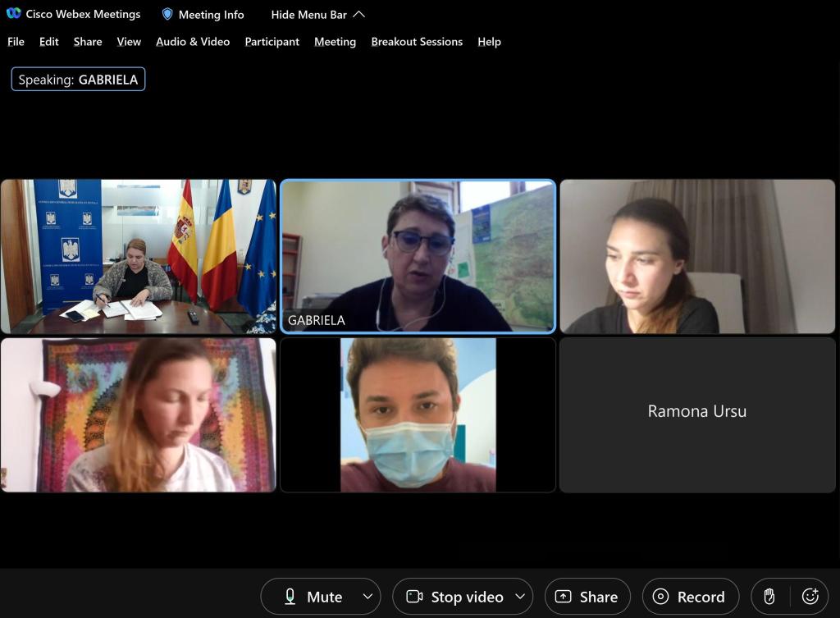The image size is (840, 618).
Task: Click the Meeting Info shield icon
Action: click(x=167, y=14)
